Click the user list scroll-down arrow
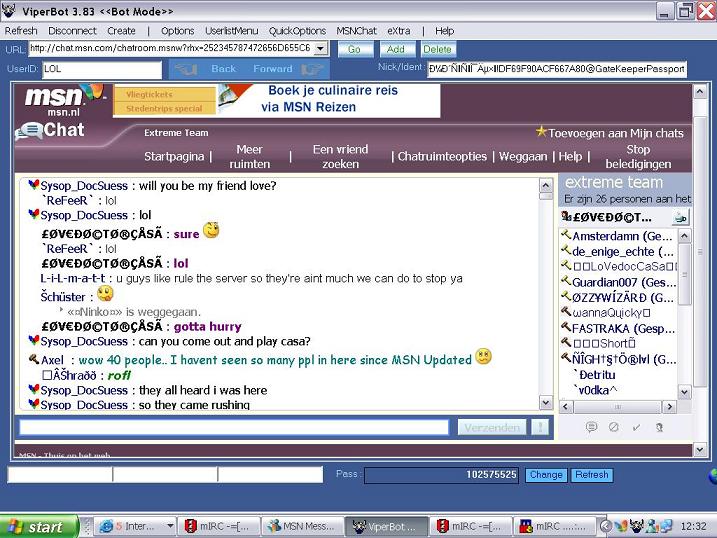This screenshot has height=538, width=717. pos(684,392)
